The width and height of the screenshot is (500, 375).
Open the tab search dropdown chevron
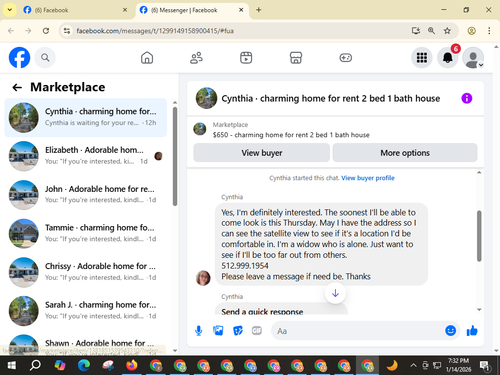click(10, 10)
